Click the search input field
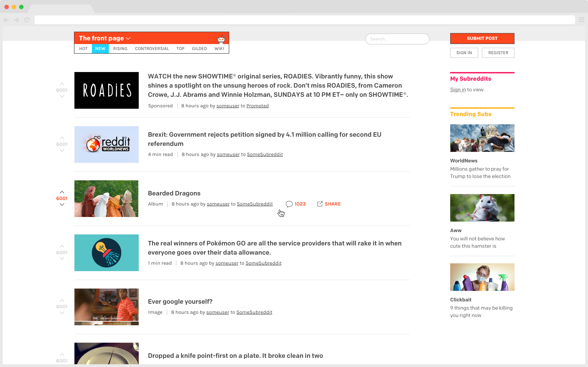The height and width of the screenshot is (367, 588). pos(397,39)
